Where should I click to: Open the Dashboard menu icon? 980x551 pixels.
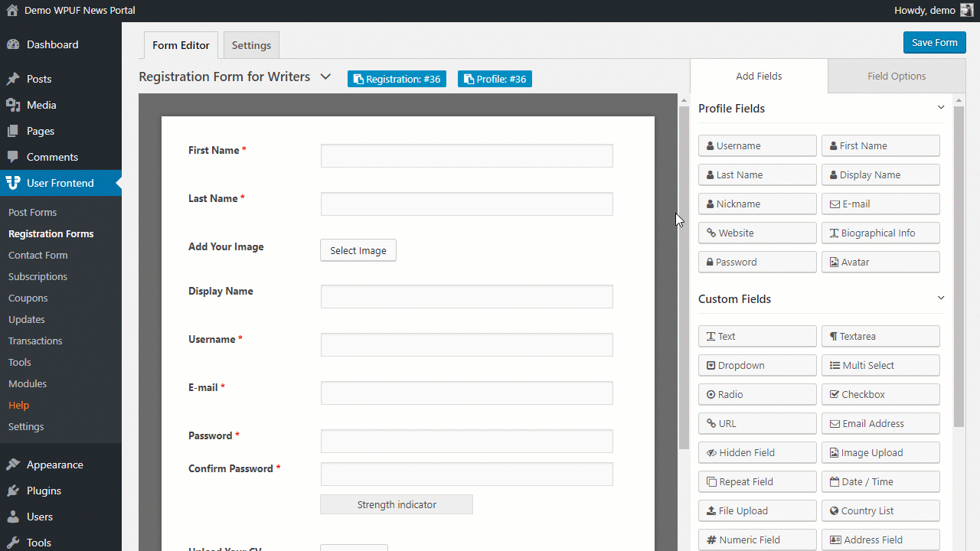click(13, 44)
